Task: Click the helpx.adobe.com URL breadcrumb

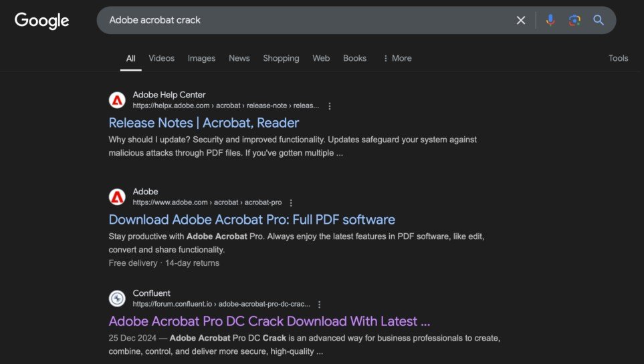Action: coord(225,106)
